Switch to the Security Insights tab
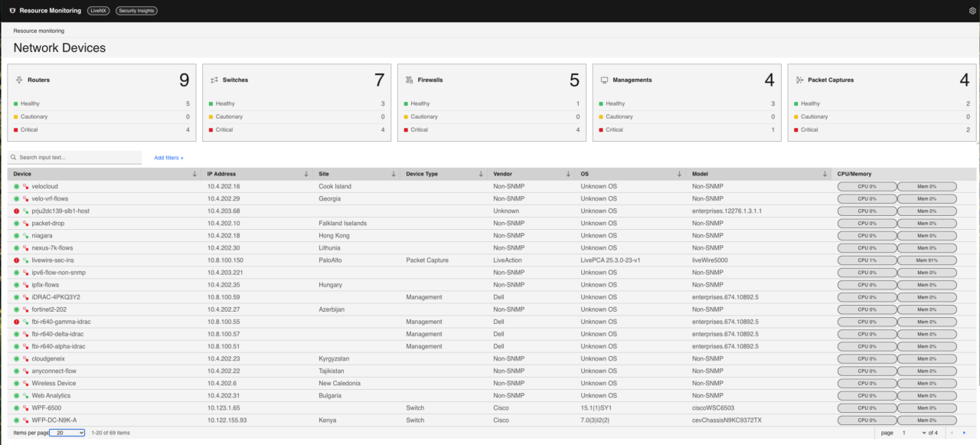Screen dimensions: 980x445 [137, 11]
